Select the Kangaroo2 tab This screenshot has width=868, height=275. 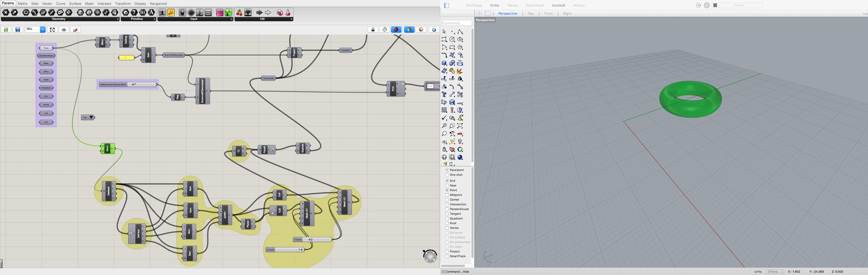(x=158, y=4)
